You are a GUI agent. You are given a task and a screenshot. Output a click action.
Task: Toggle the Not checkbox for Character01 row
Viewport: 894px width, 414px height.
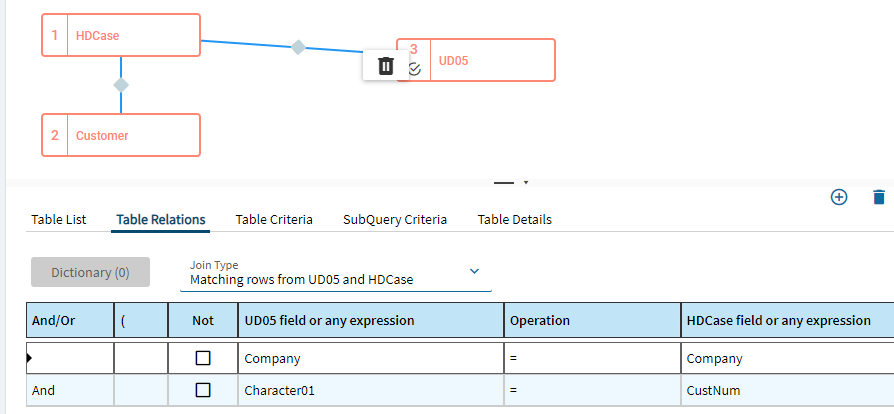pyautogui.click(x=203, y=390)
